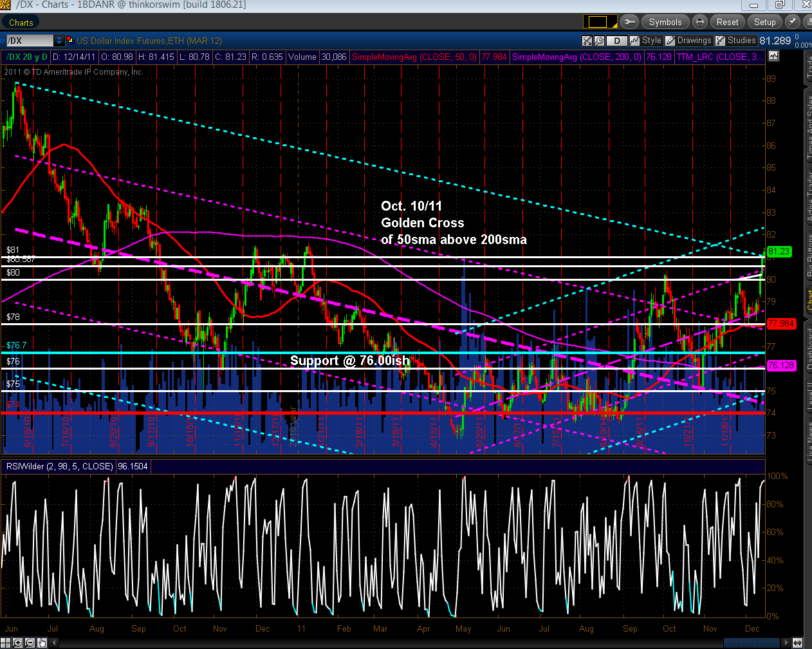
Task: Open the yellow-outlined grid layout selector
Action: coord(599,22)
